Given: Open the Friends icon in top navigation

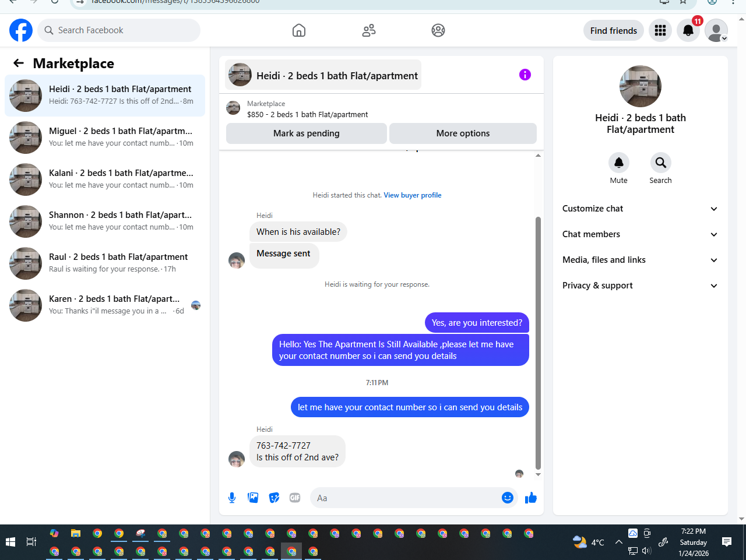Looking at the screenshot, I should click(369, 30).
